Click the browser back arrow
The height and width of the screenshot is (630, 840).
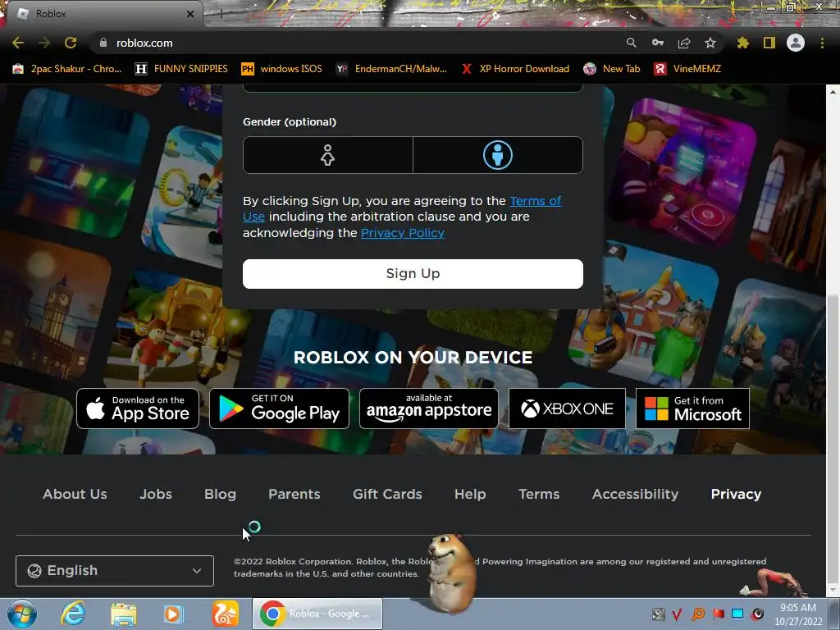click(x=18, y=43)
